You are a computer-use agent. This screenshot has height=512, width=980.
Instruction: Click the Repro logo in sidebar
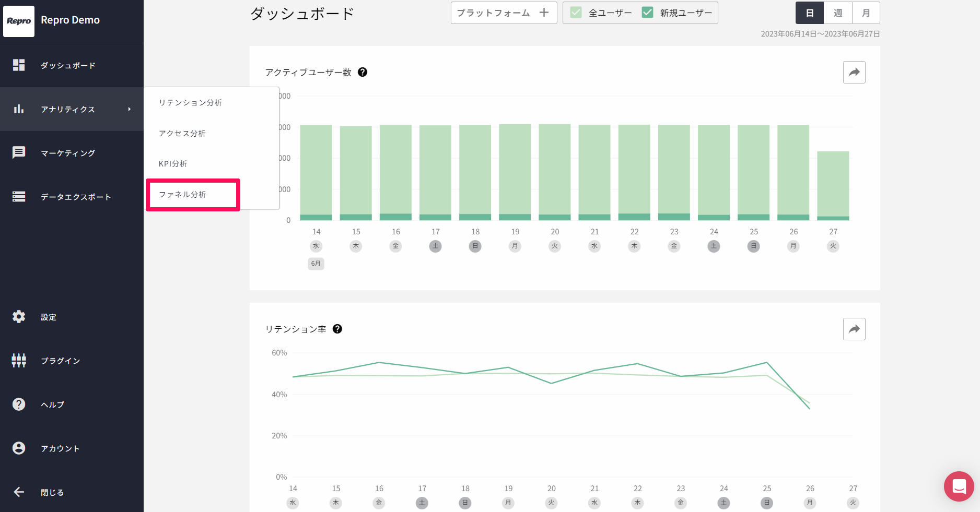pyautogui.click(x=19, y=21)
